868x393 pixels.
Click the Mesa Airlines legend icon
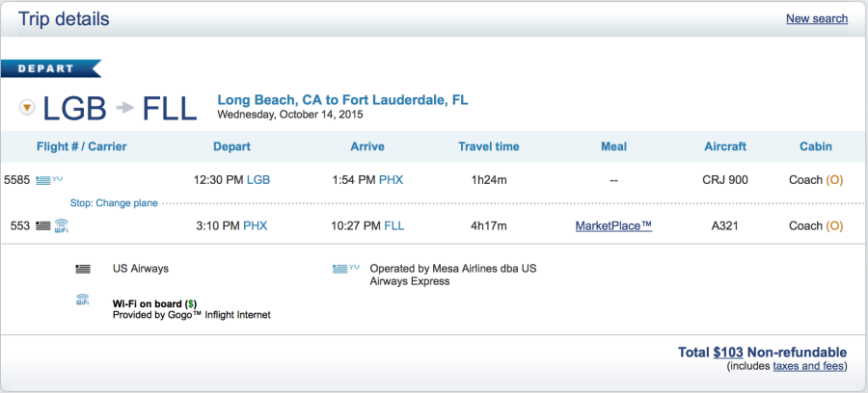click(345, 269)
